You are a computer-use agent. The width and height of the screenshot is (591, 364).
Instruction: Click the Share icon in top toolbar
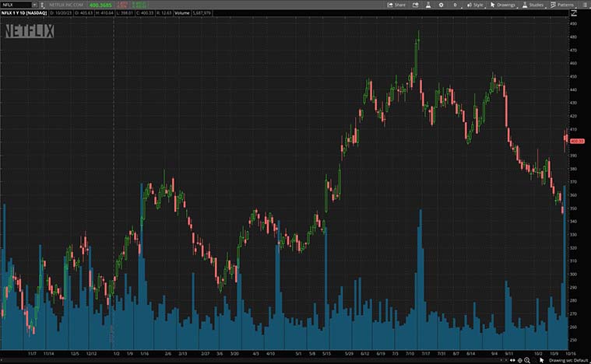[x=397, y=5]
